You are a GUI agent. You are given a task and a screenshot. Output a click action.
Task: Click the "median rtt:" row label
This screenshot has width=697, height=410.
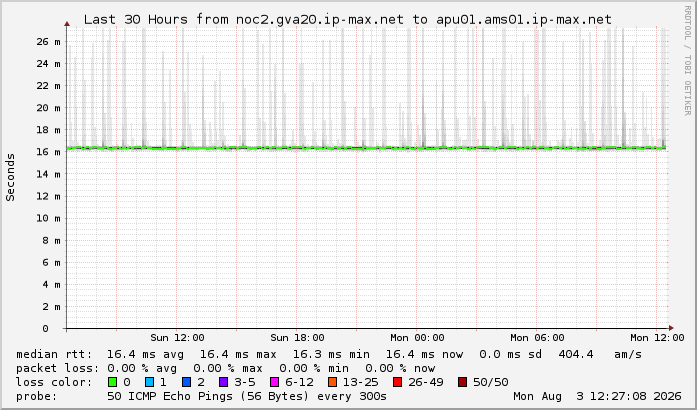pos(54,354)
